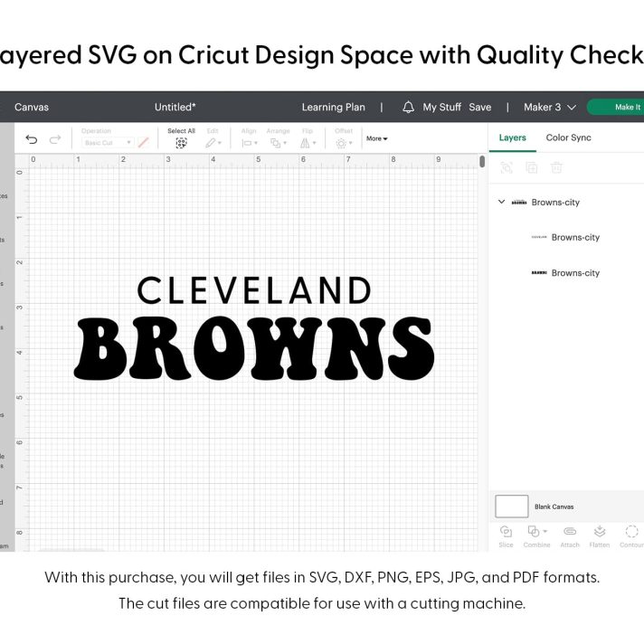Open Learning Plan
644x644 pixels.
[333, 108]
